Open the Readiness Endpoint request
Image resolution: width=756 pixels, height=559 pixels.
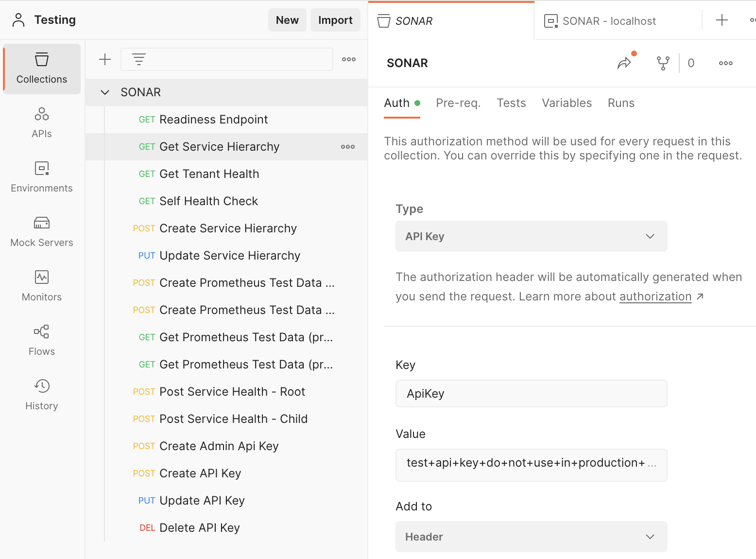tap(226, 120)
